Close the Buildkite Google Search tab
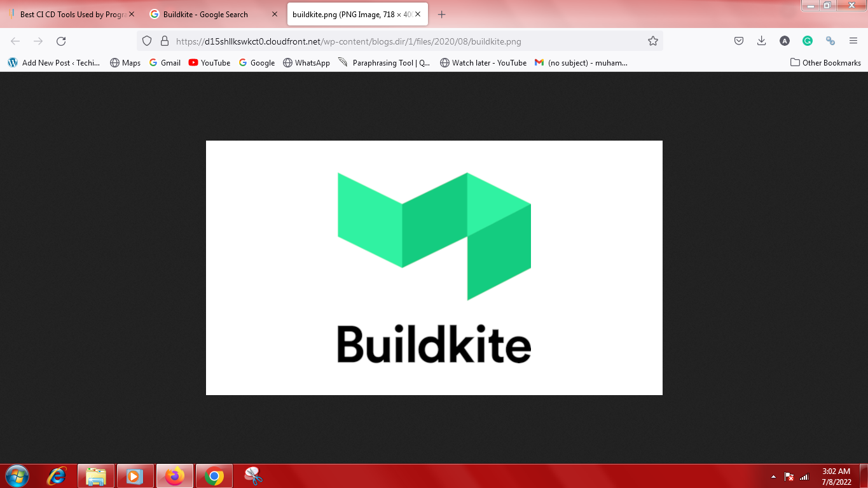Image resolution: width=868 pixels, height=488 pixels. pos(275,14)
